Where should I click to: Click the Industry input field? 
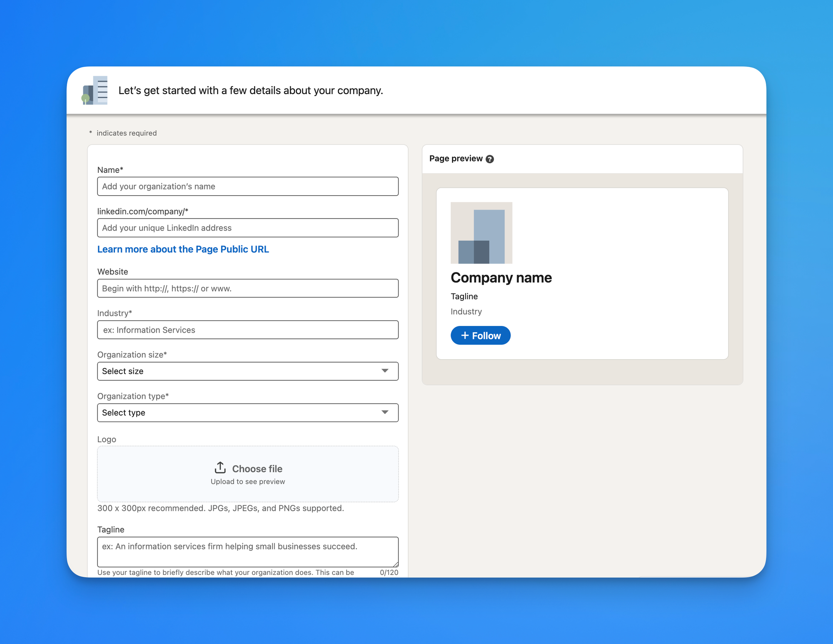click(248, 330)
